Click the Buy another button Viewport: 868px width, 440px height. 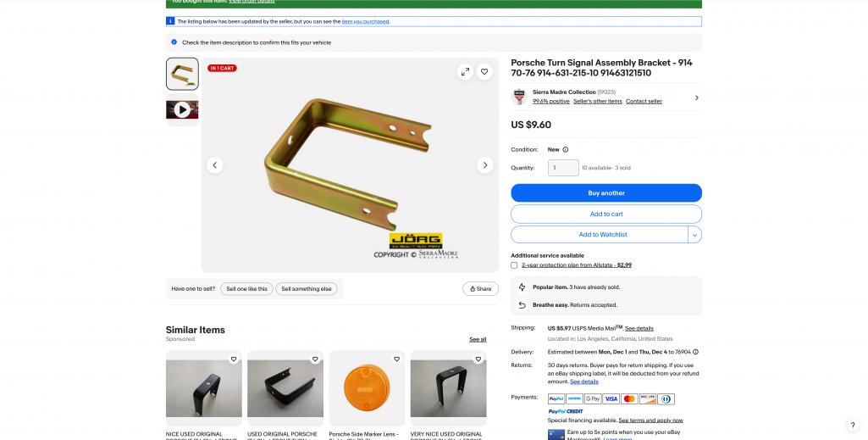(606, 192)
